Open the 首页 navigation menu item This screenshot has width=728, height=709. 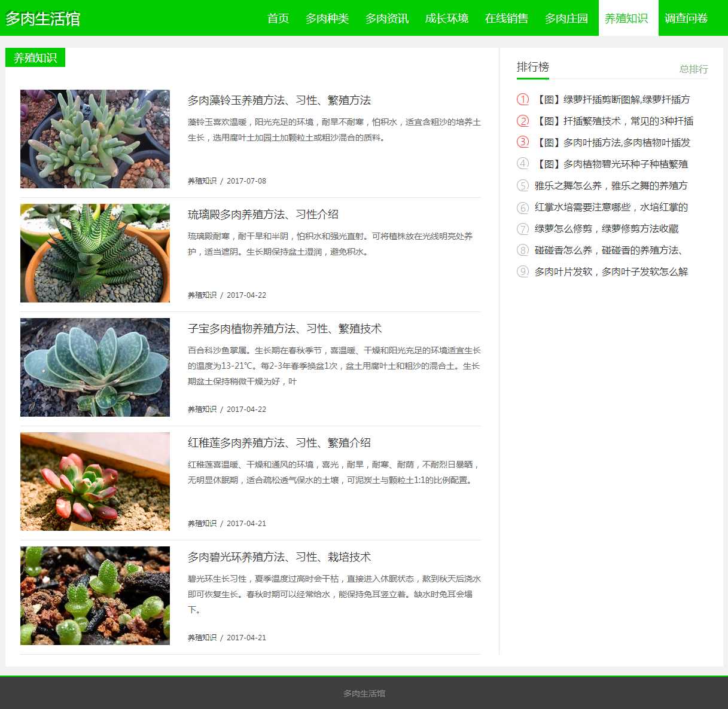tap(278, 19)
